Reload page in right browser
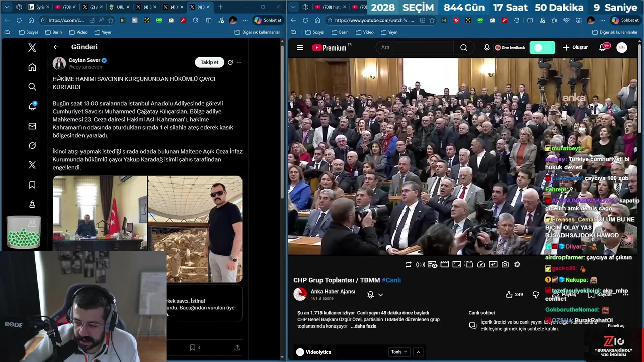 pos(305,20)
